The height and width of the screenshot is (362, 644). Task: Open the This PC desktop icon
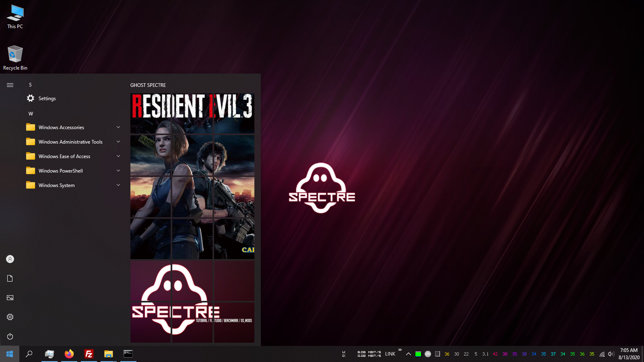pos(15,17)
